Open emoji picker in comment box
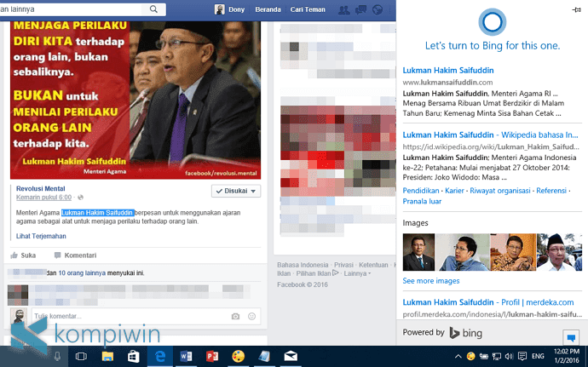This screenshot has height=367, width=588. (251, 317)
